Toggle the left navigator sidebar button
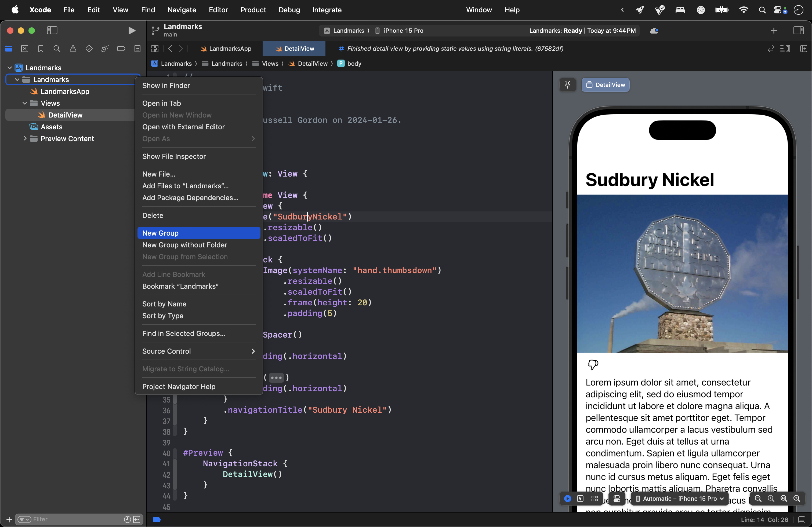 52,31
